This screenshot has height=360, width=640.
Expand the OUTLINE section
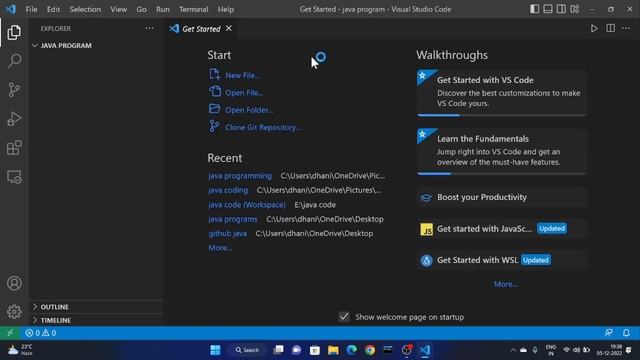(x=97, y=307)
